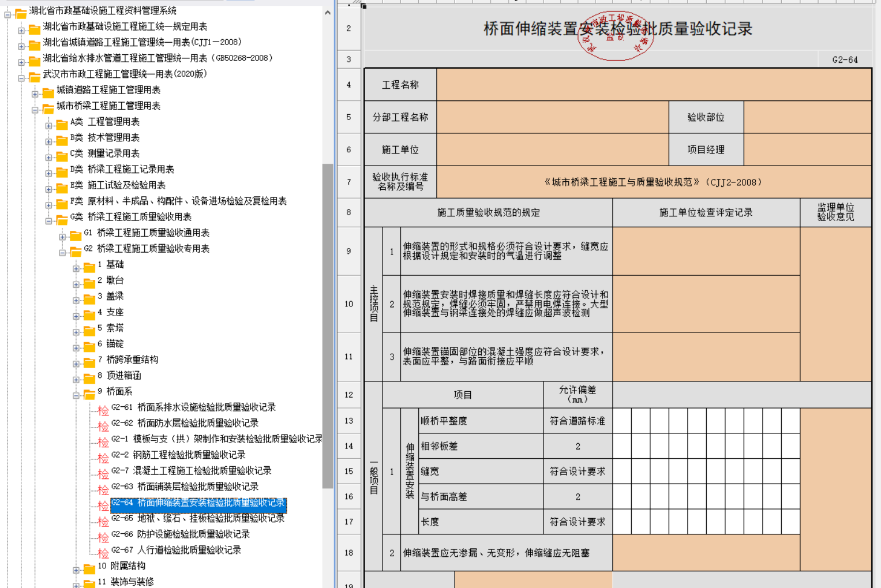
Task: Click the 工程名称 input cell
Action: pos(654,85)
